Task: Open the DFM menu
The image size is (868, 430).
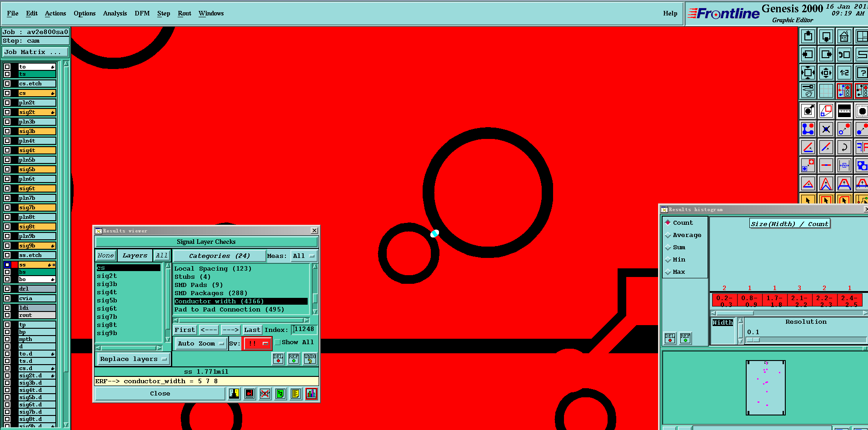Action: (142, 13)
